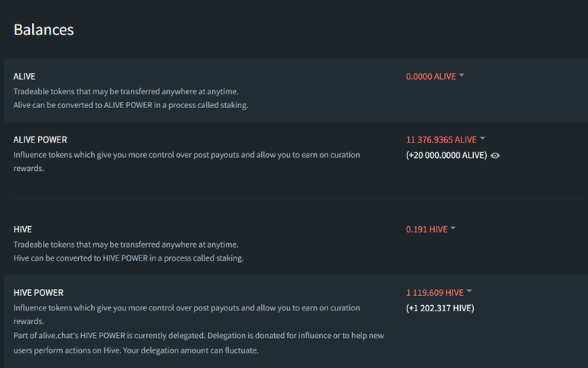Viewport: 588px width, 368px height.
Task: Select the 11 376.9365 ALIVE power amount
Action: (441, 140)
